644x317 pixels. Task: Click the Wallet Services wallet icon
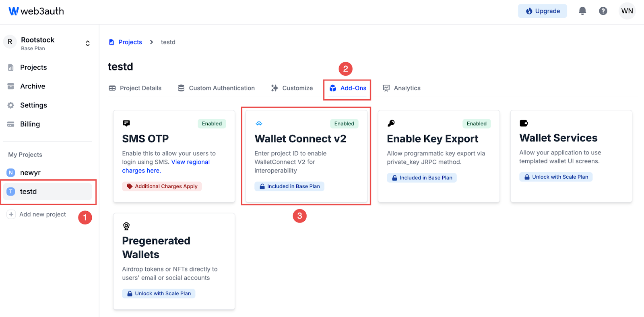[x=523, y=123]
